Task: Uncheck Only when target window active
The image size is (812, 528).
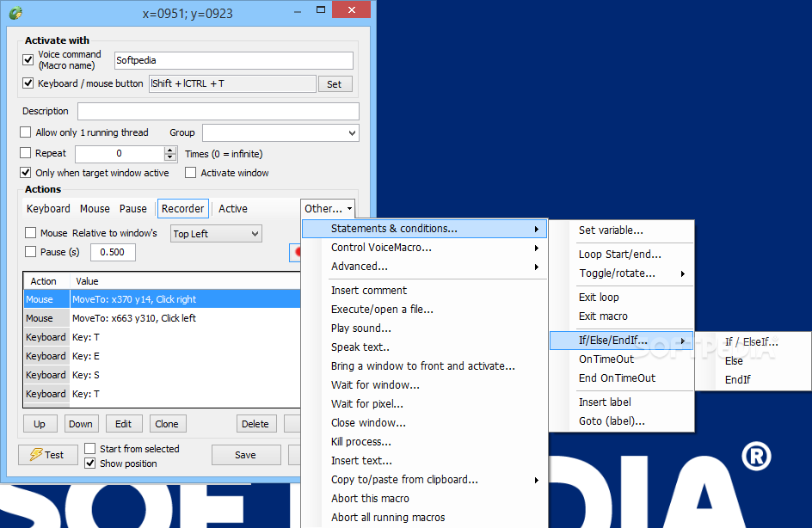Action: pyautogui.click(x=26, y=172)
